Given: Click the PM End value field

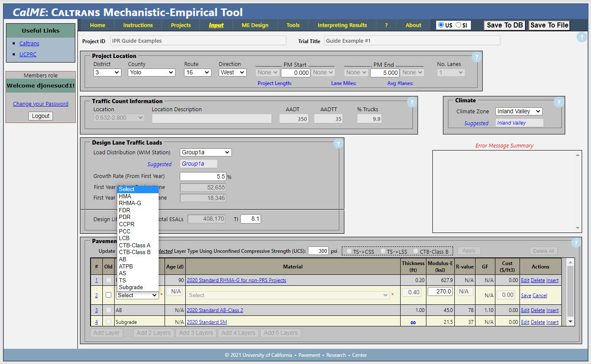Looking at the screenshot, I should tap(385, 73).
